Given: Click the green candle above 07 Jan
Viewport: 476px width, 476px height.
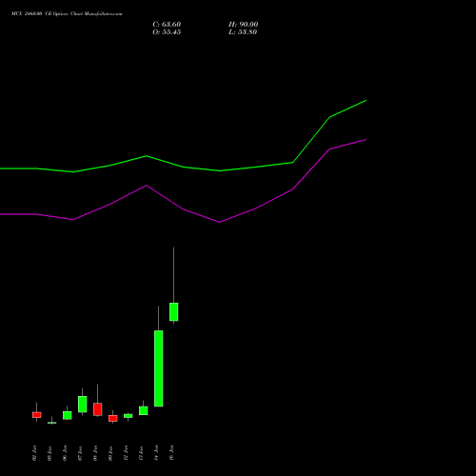Looking at the screenshot, I should [x=83, y=405].
